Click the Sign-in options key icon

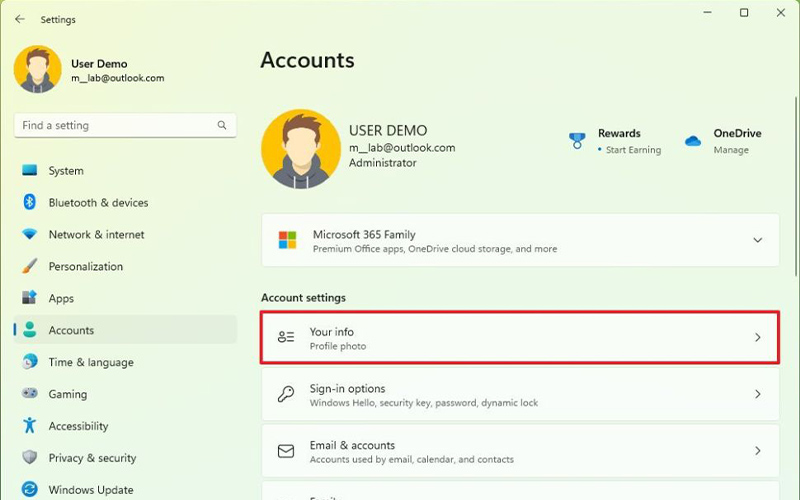point(286,394)
